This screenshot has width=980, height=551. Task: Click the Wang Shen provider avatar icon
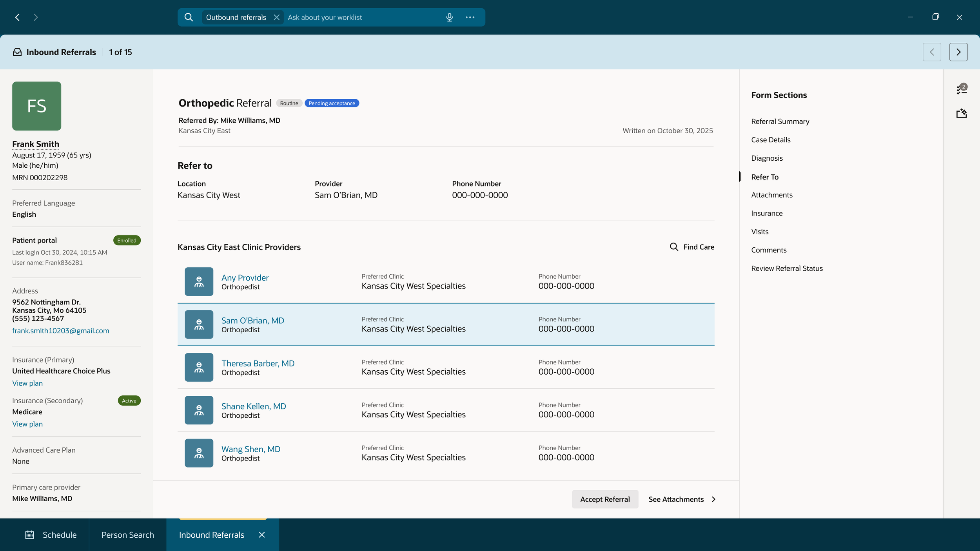coord(199,453)
